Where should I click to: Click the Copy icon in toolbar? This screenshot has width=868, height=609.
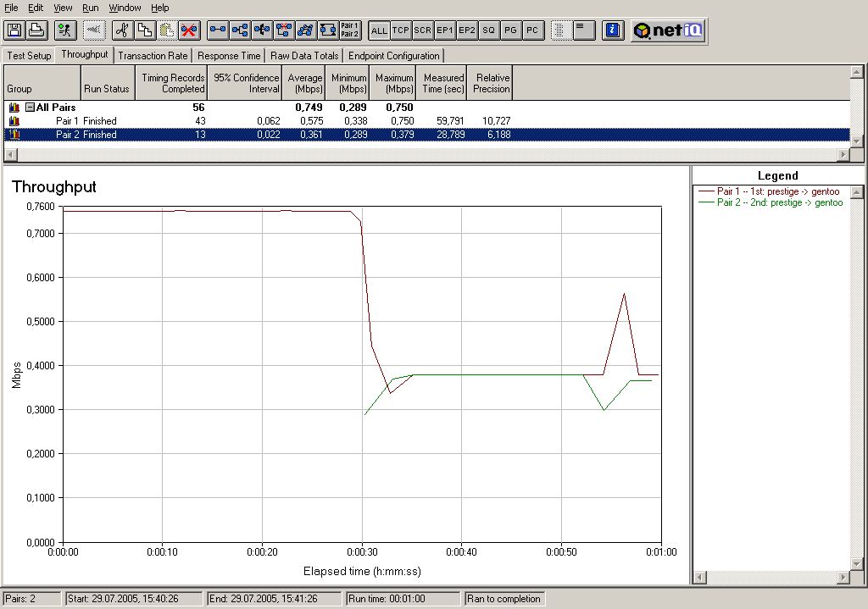click(x=145, y=30)
